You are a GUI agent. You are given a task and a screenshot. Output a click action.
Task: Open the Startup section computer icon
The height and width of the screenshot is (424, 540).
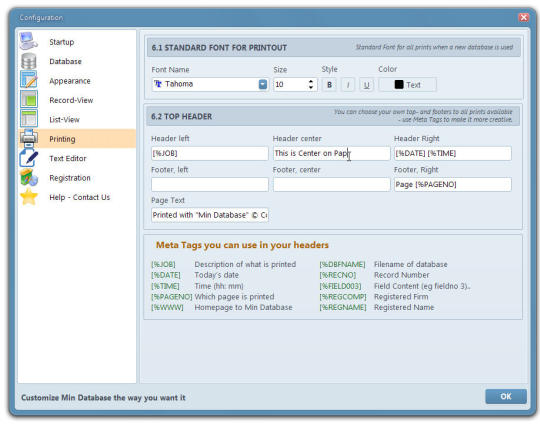coord(29,41)
